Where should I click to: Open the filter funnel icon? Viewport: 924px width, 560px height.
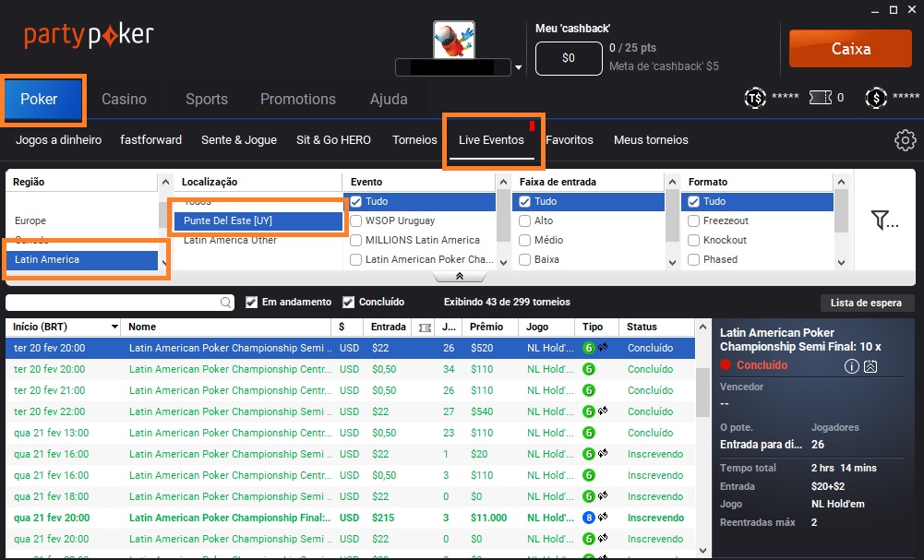pos(884,220)
